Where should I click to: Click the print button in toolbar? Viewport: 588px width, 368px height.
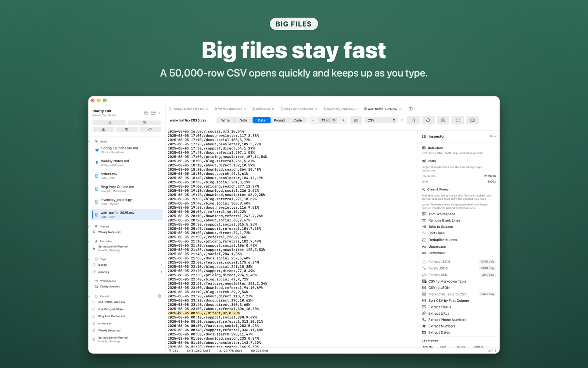443,120
